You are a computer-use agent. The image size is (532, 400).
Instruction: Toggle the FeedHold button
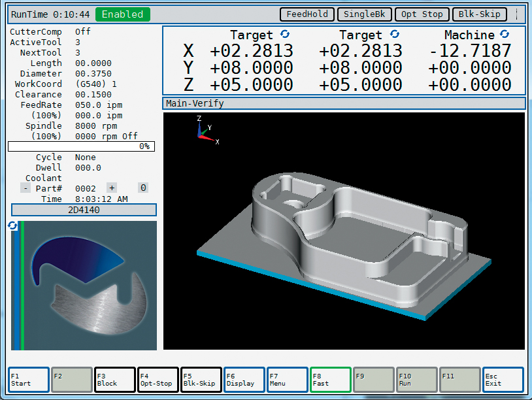click(307, 14)
